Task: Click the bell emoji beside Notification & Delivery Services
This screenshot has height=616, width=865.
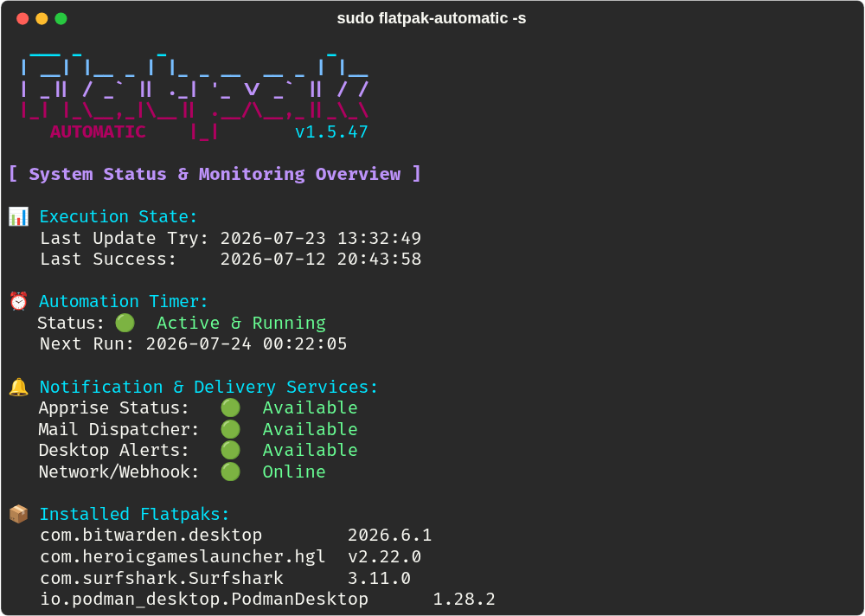Action: (18, 387)
